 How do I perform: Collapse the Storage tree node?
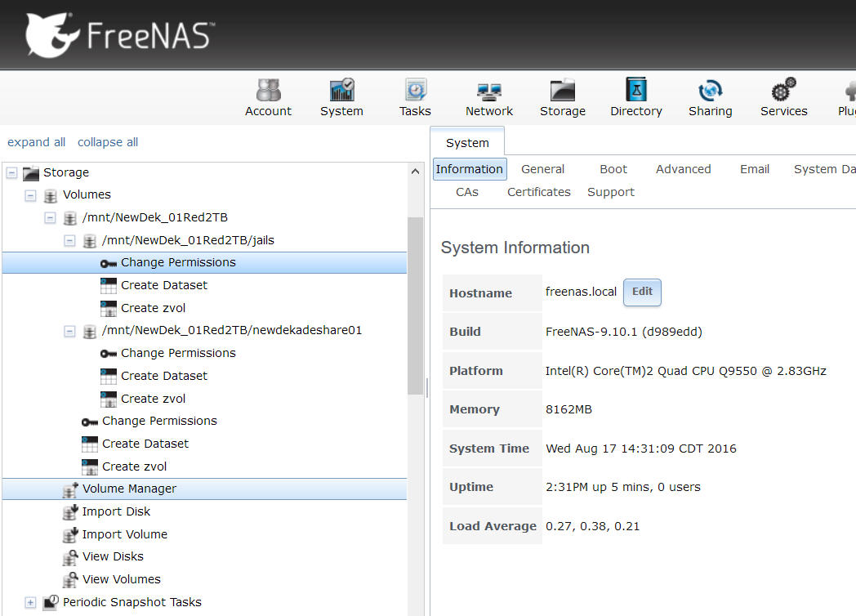tap(11, 173)
